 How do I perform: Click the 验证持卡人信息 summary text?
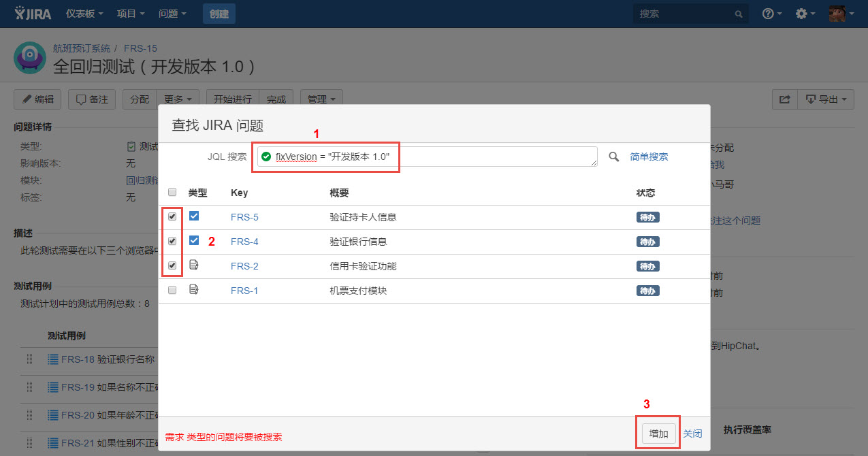tap(363, 217)
